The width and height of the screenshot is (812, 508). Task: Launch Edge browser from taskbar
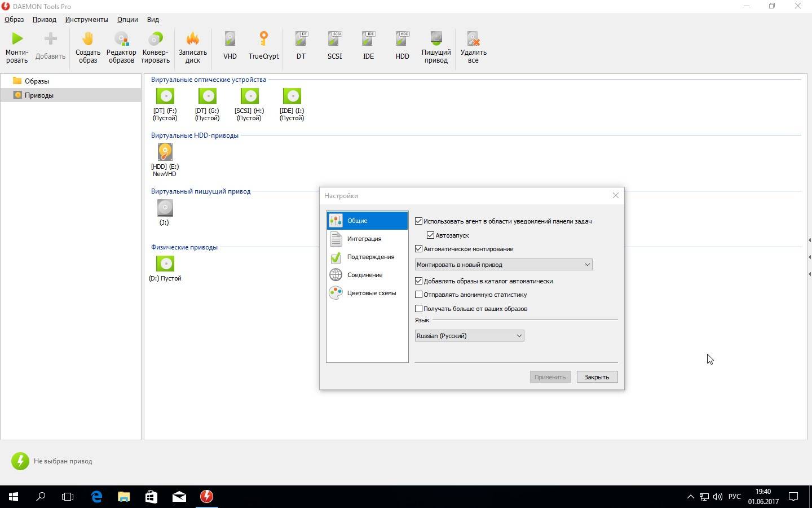[x=96, y=497]
